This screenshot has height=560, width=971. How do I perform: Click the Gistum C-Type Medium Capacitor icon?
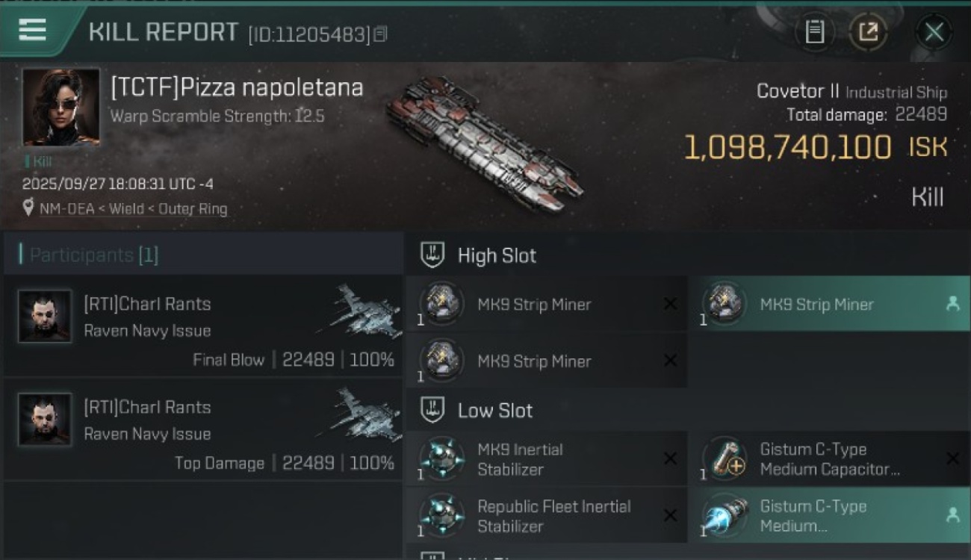724,458
